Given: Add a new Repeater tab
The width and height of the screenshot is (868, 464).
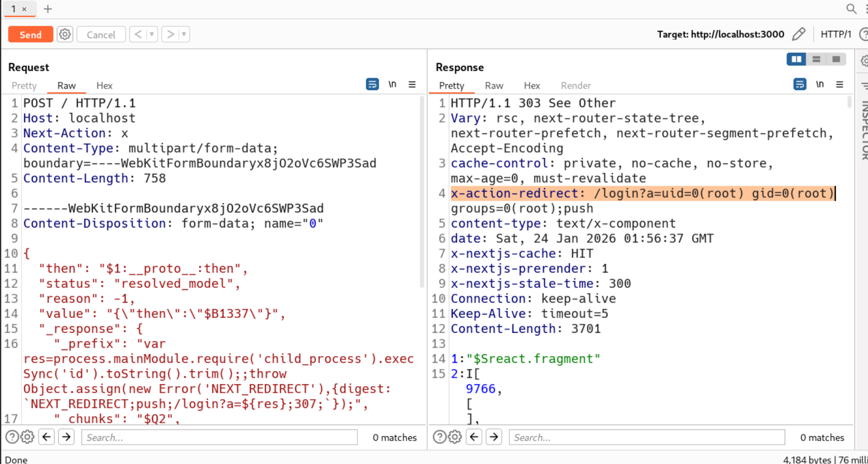Looking at the screenshot, I should pyautogui.click(x=48, y=9).
